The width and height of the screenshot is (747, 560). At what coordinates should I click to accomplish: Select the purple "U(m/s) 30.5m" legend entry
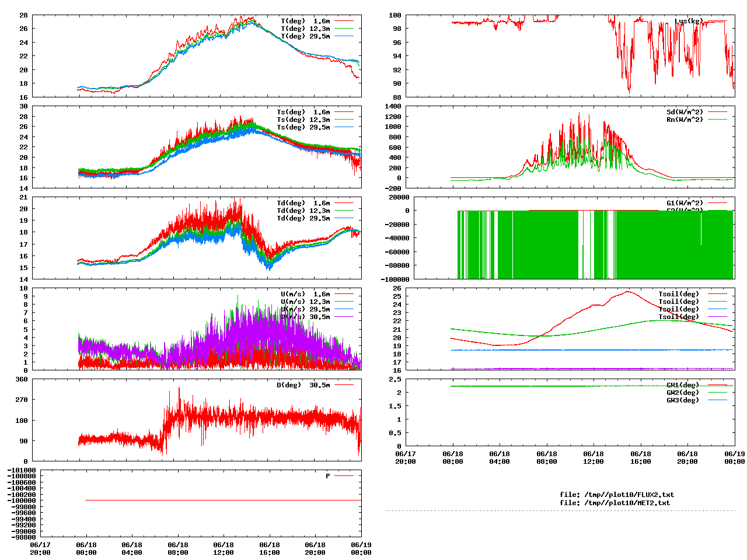click(303, 317)
